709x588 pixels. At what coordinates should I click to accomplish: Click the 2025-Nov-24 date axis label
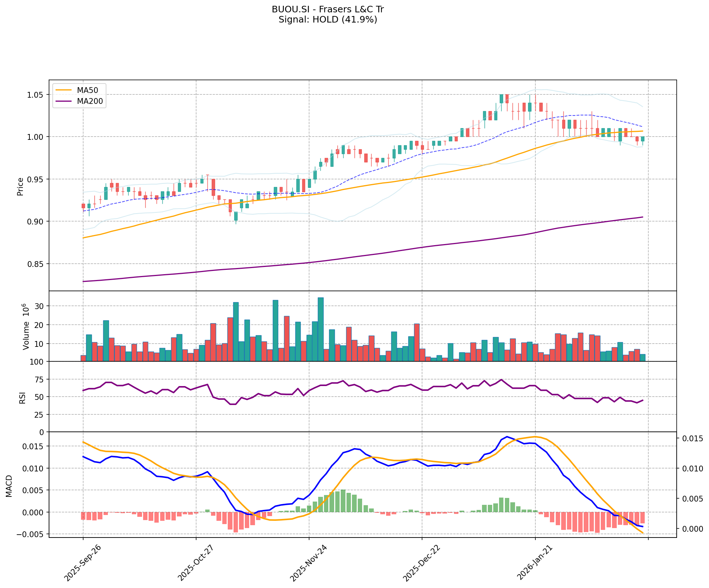coord(308,563)
